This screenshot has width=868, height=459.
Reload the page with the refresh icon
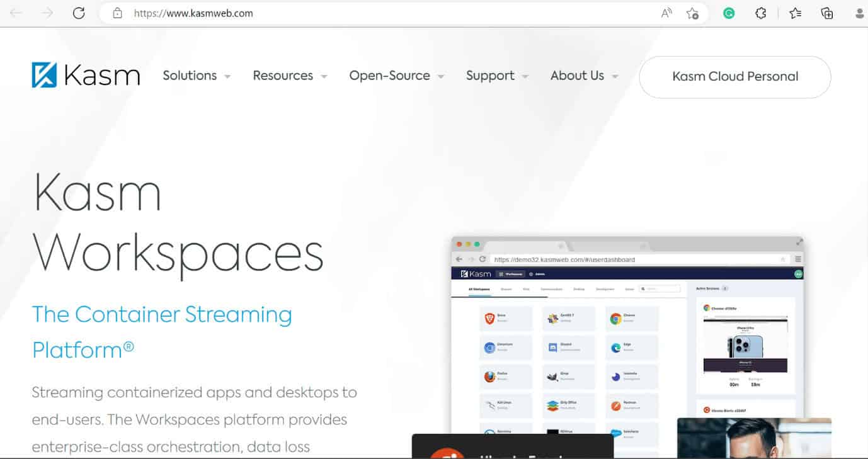click(79, 13)
